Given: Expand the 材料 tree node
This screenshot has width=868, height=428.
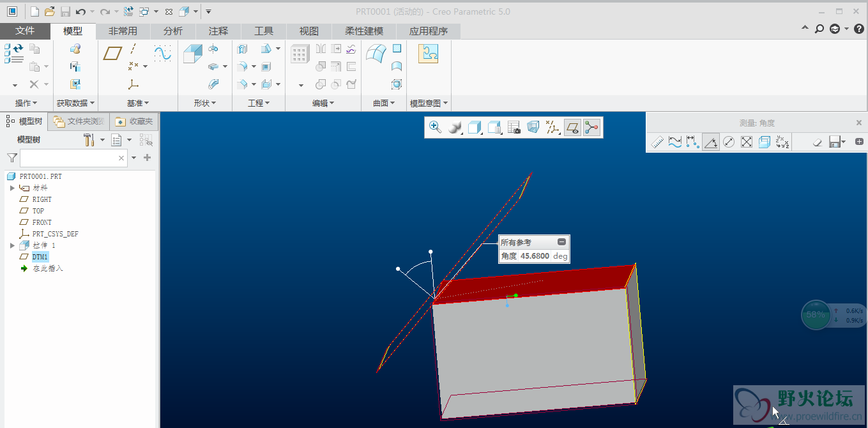Looking at the screenshot, I should point(12,188).
